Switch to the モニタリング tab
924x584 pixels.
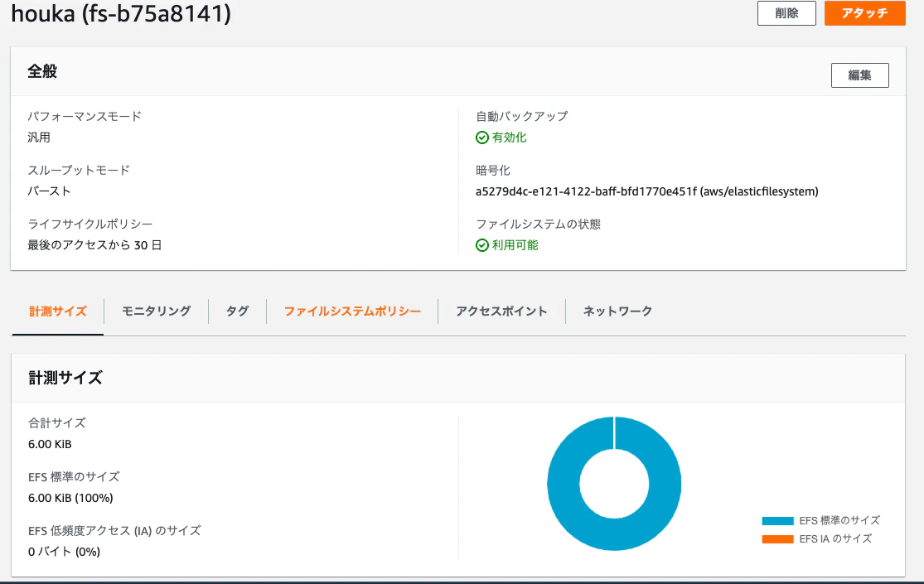coord(156,311)
